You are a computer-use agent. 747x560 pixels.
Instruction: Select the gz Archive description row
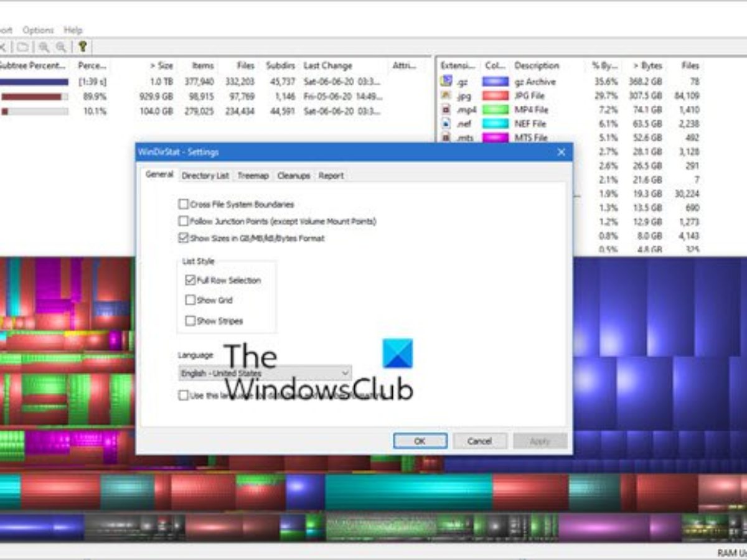535,82
